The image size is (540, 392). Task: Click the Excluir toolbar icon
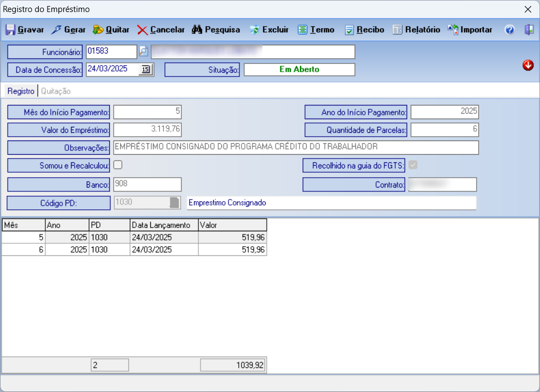pos(255,30)
